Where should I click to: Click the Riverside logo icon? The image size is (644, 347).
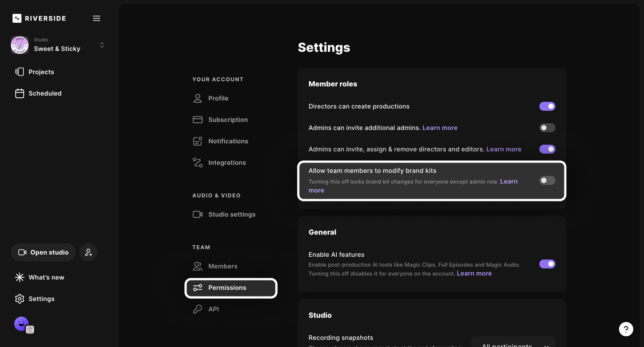coord(17,18)
